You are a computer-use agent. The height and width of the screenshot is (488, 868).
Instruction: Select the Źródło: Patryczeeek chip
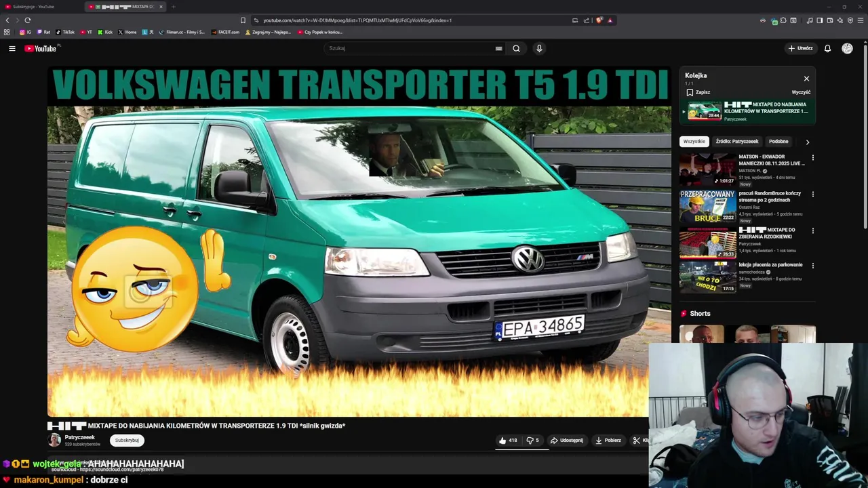pyautogui.click(x=737, y=142)
